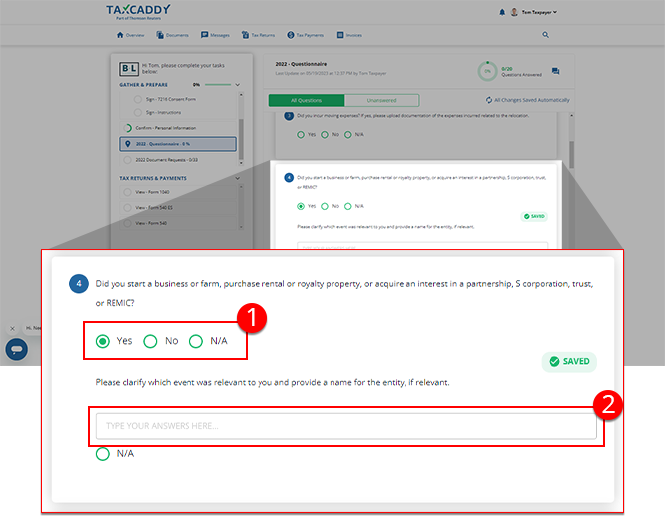The image size is (665, 521).
Task: Click location pin icon on 2022 Questionnaire task
Action: (x=128, y=144)
